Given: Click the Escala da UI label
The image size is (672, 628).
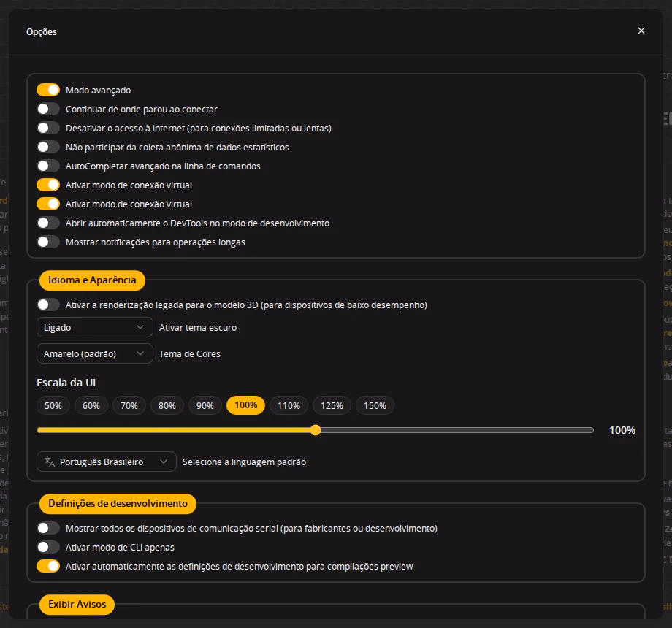Looking at the screenshot, I should pos(66,383).
